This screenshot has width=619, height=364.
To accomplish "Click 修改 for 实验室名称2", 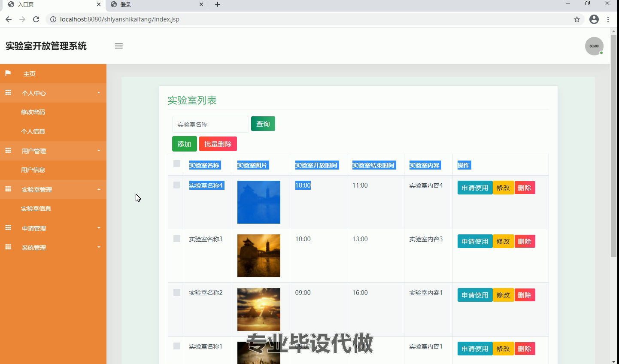I will click(503, 295).
